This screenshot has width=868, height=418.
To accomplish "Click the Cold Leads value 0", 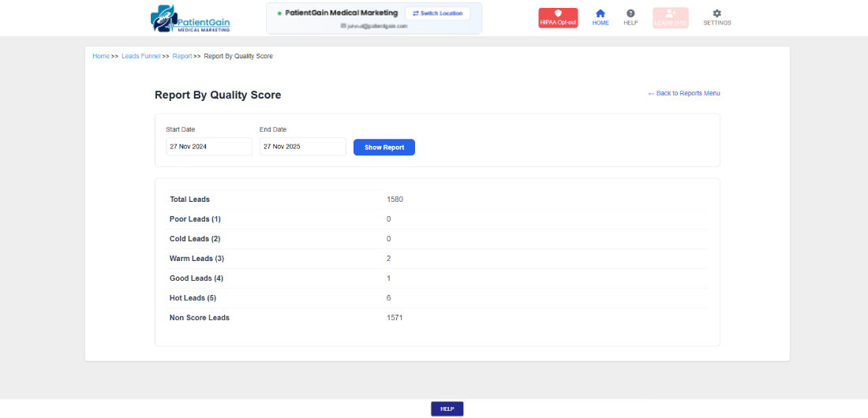I will click(388, 239).
